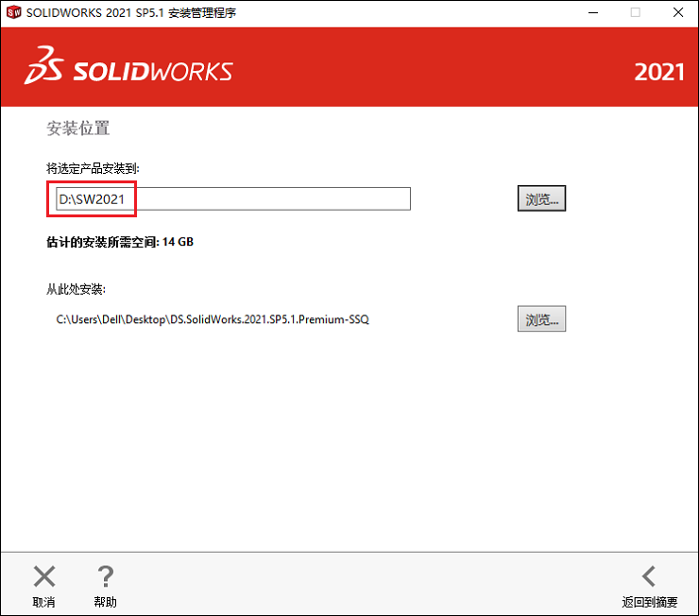Browse for the install source folder
Image resolution: width=699 pixels, height=616 pixels.
(x=541, y=318)
